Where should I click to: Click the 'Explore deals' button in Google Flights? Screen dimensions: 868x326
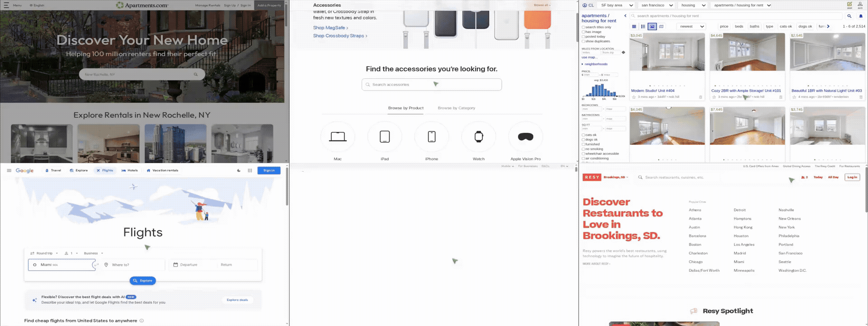tap(237, 300)
